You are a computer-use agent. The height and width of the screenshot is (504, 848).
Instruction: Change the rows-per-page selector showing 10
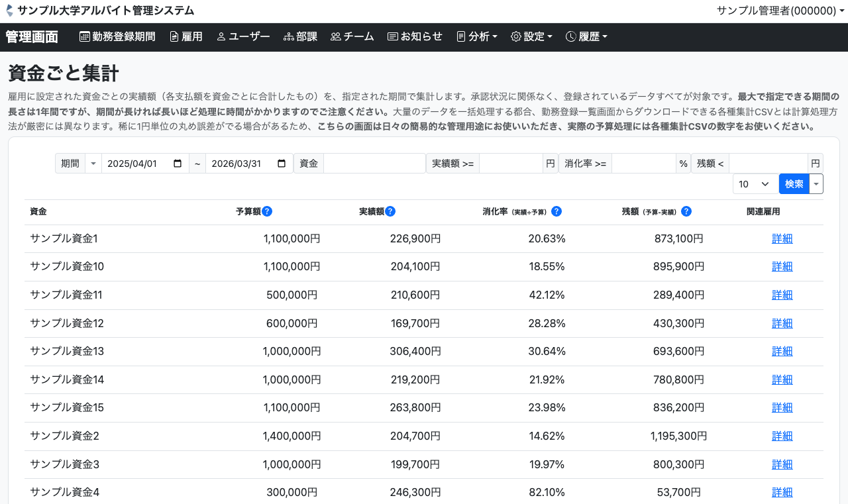click(755, 184)
